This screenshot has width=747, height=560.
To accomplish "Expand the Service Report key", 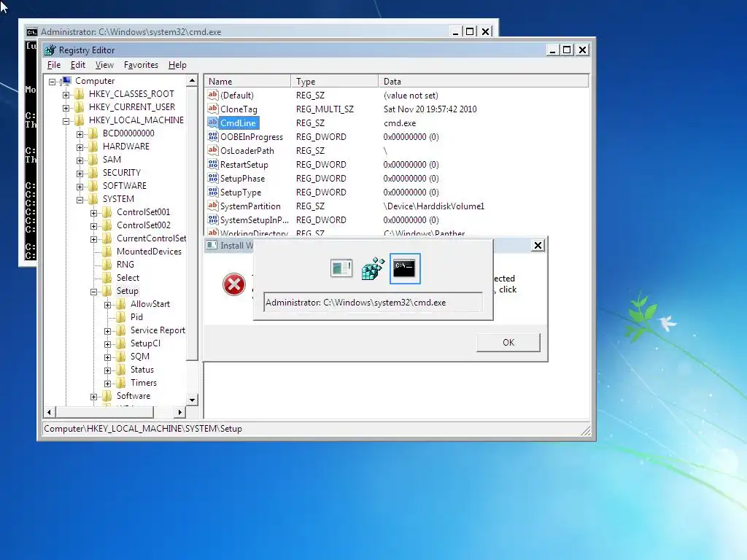I will (x=108, y=331).
